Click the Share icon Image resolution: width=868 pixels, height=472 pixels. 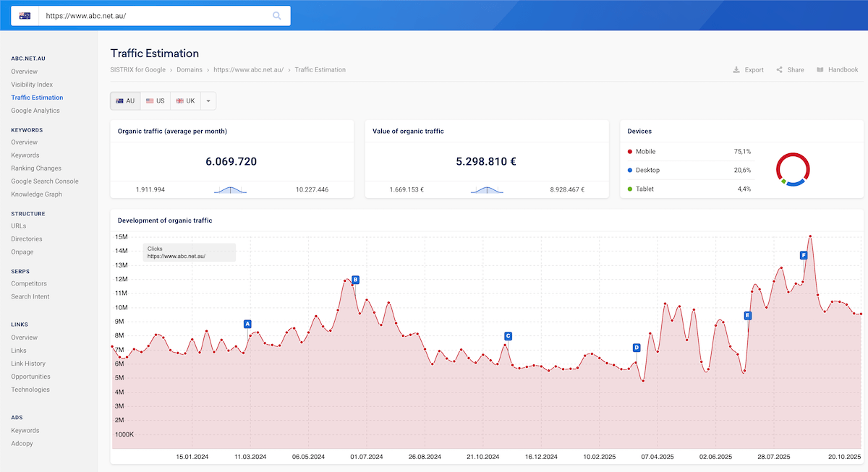779,70
